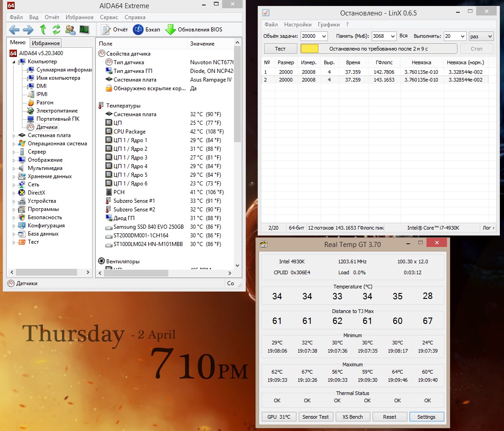Open AIDA64 Файл menu

pyautogui.click(x=16, y=17)
